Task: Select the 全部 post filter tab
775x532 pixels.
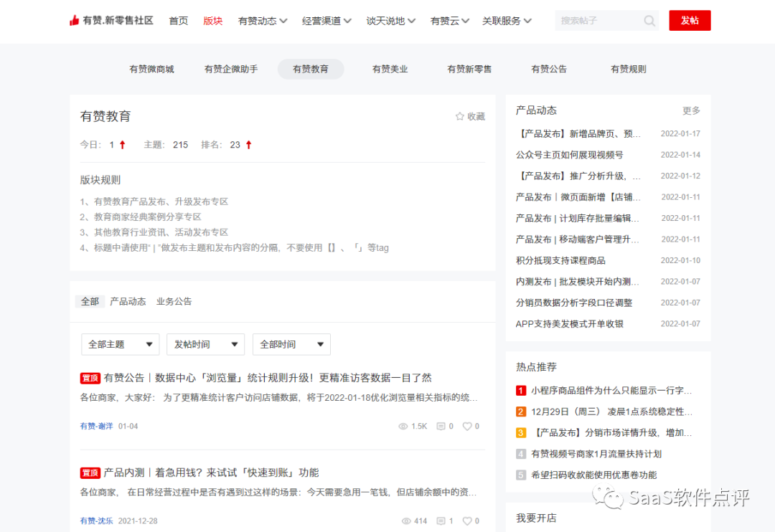Action: coord(90,301)
